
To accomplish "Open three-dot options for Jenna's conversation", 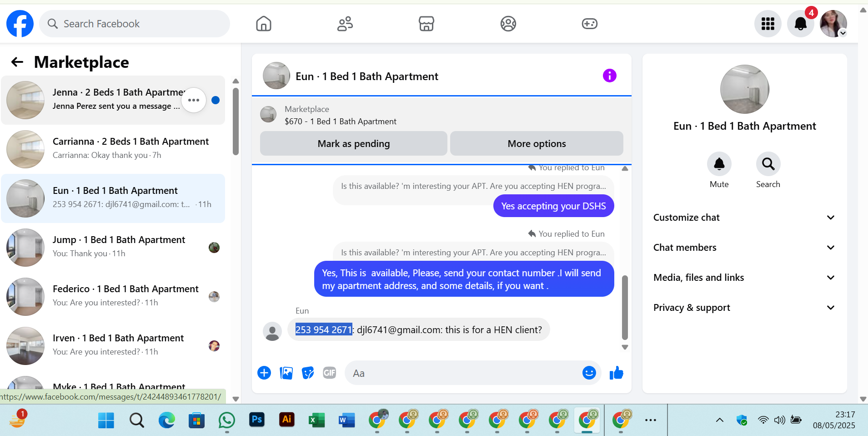I will (194, 100).
